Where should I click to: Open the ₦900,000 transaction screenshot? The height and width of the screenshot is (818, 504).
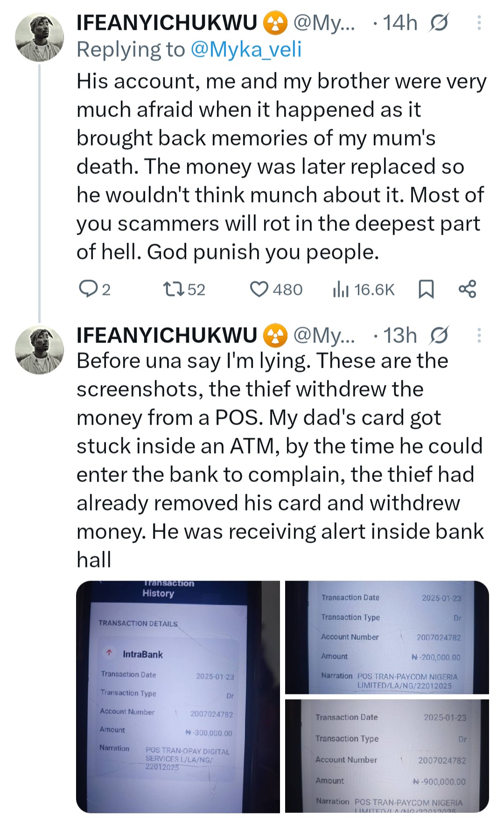point(387,756)
